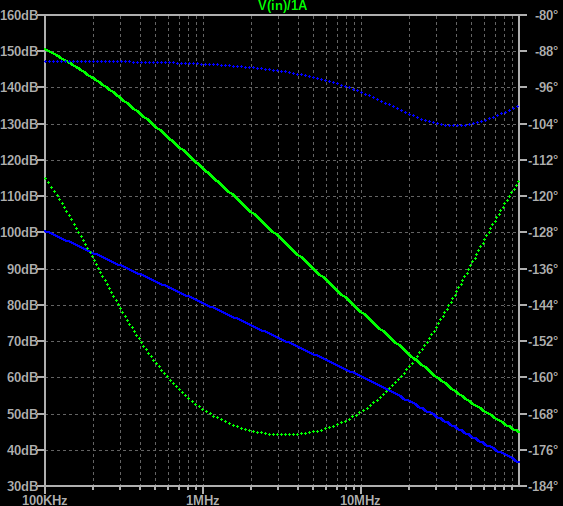563x506 pixels.
Task: Click the -136° phase axis label
Action: tap(543, 269)
